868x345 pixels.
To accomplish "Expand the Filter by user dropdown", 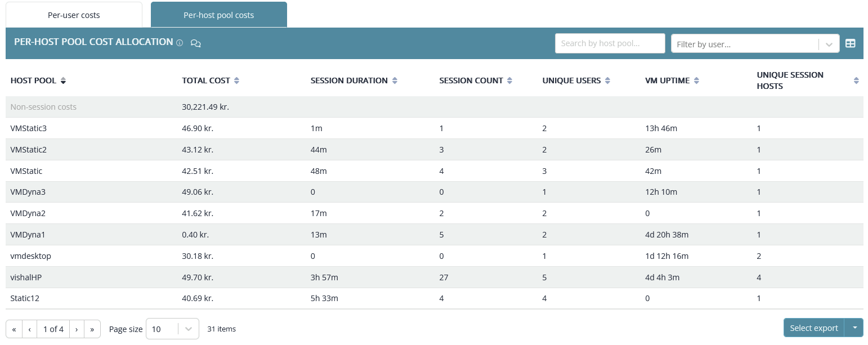I will [829, 44].
